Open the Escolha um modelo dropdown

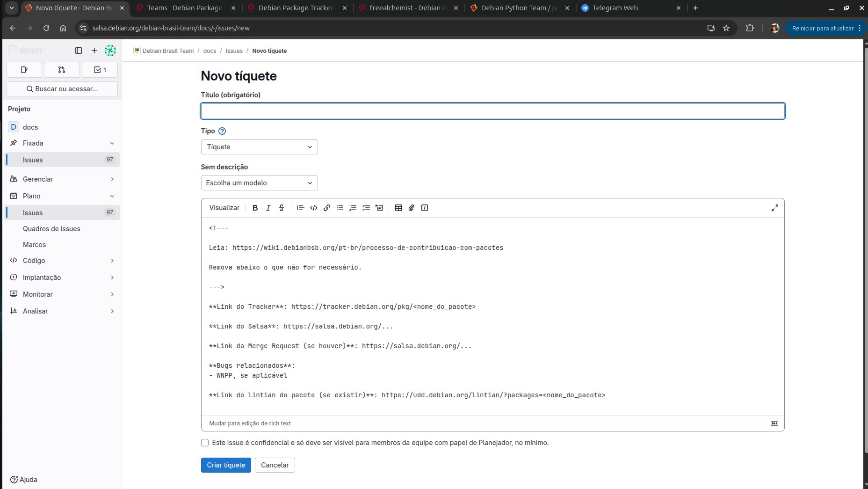tap(259, 183)
